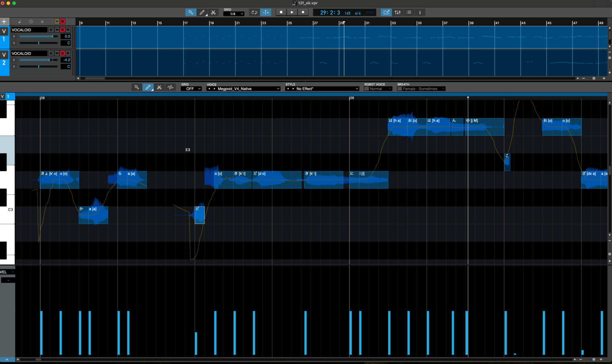Image resolution: width=612 pixels, height=364 pixels.
Task: Mute VOCALOID track 1
Action: click(x=57, y=30)
